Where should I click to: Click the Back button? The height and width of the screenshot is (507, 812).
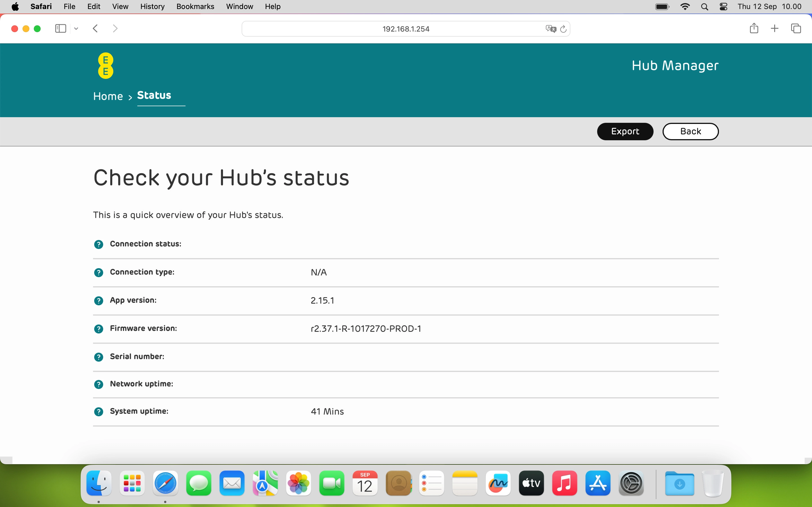coord(690,131)
